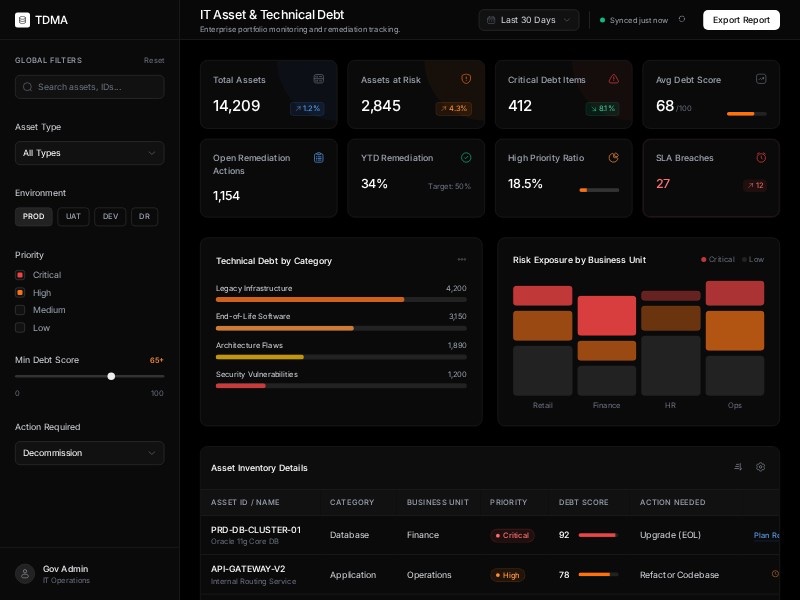Click the Critical Debt Items warning triangle icon
The image size is (800, 600).
coord(613,79)
